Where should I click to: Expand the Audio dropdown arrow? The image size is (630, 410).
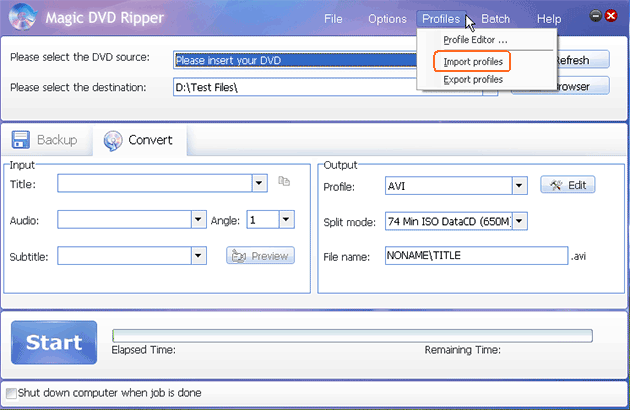(198, 219)
